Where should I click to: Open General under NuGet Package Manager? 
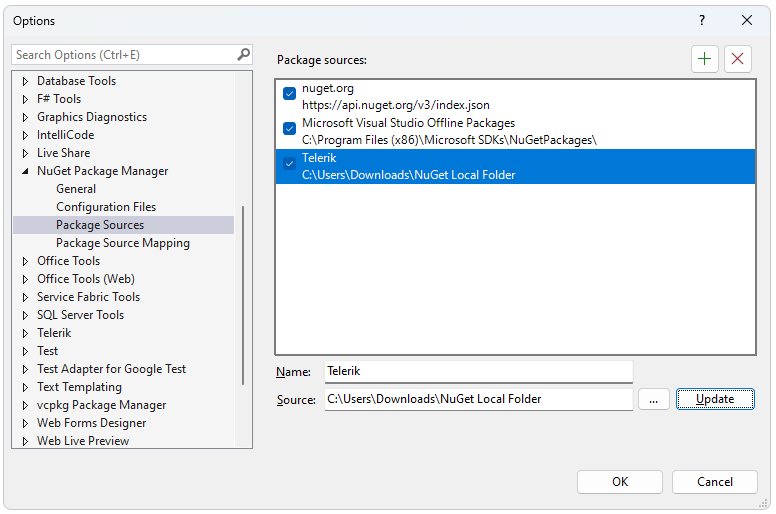click(x=76, y=189)
